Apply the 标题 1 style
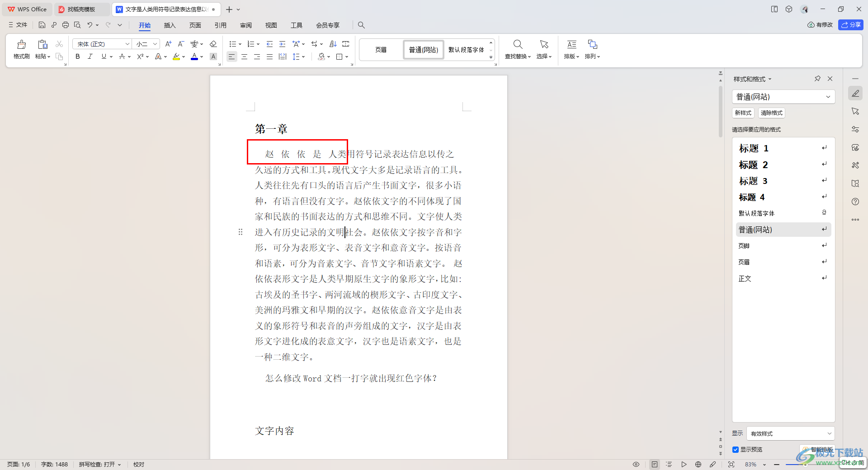 tap(783, 148)
